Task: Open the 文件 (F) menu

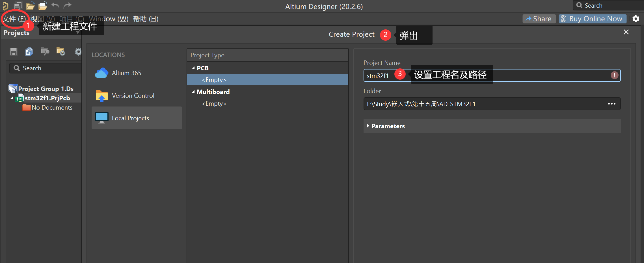Action: click(14, 19)
